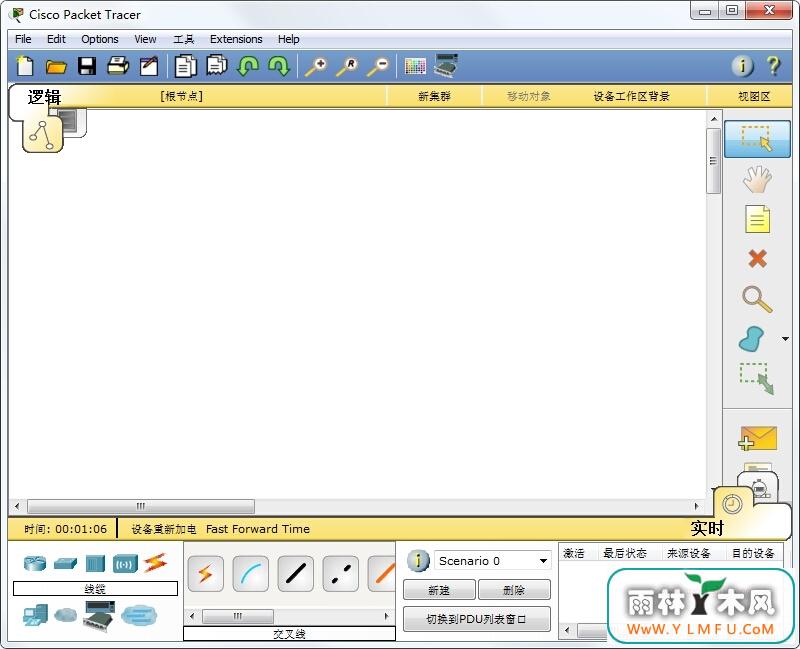This screenshot has height=649, width=800.
Task: Choose the Move Layout hand tool
Action: click(757, 179)
